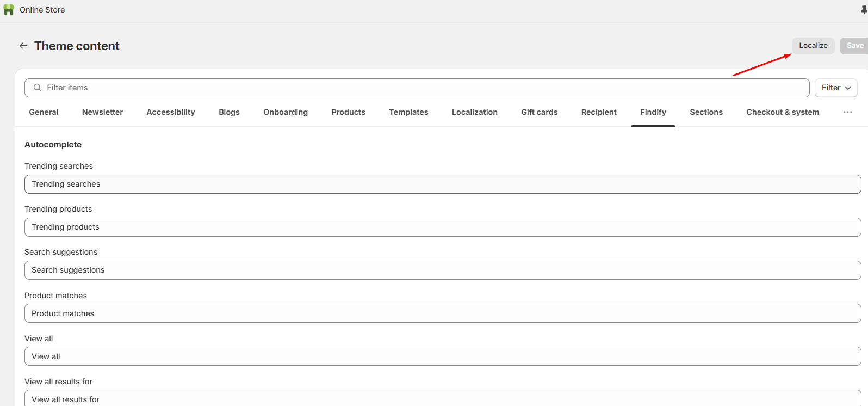
Task: Click the View all field label
Action: [x=39, y=339]
